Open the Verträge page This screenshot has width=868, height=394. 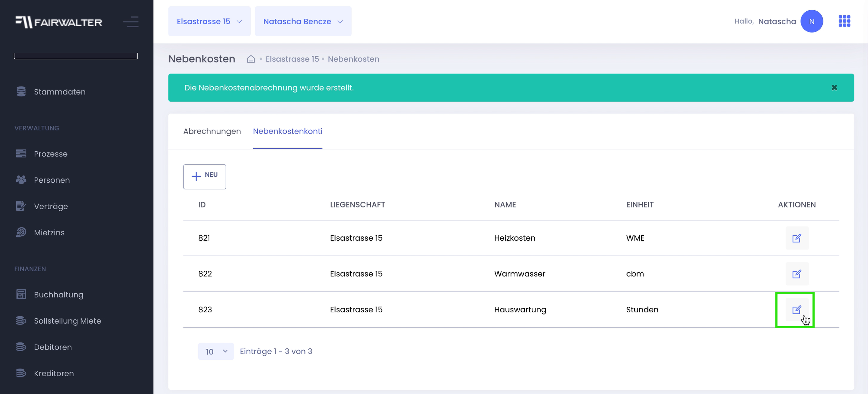(51, 206)
